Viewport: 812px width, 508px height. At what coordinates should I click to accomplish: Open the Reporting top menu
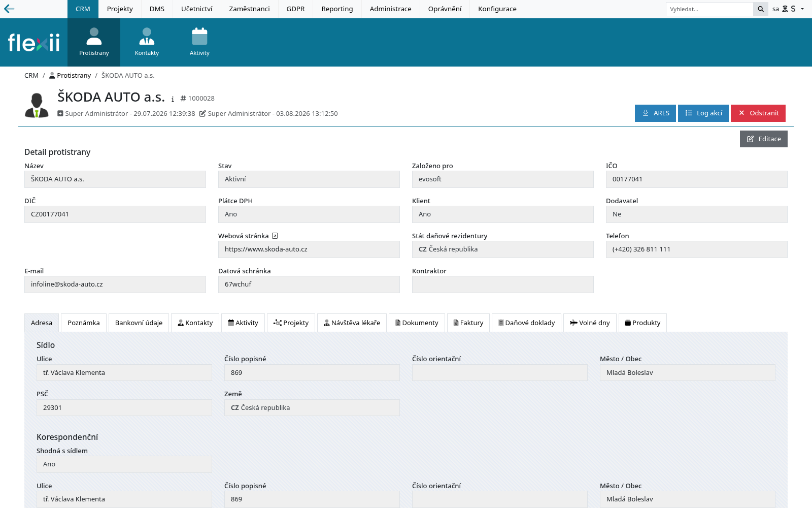coord(337,9)
